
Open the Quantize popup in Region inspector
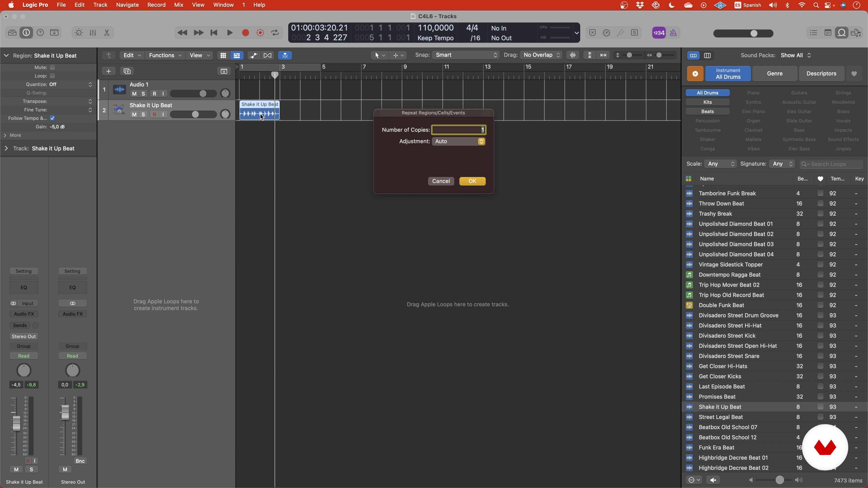71,84
